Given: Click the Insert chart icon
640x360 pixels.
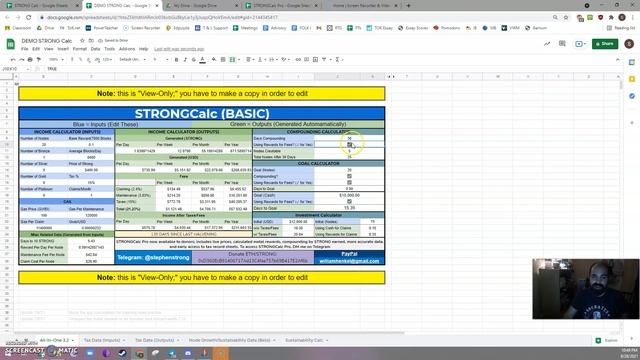Looking at the screenshot, I should (x=315, y=60).
